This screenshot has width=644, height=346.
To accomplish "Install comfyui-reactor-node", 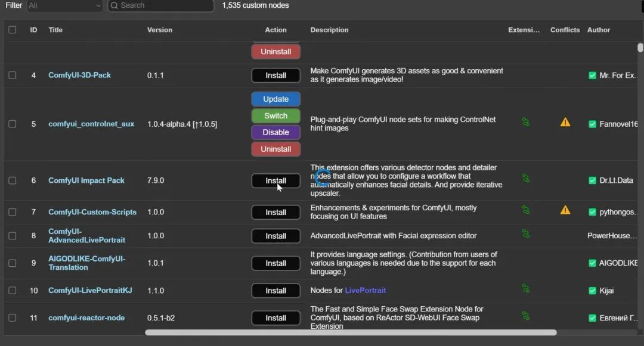I will (x=276, y=318).
